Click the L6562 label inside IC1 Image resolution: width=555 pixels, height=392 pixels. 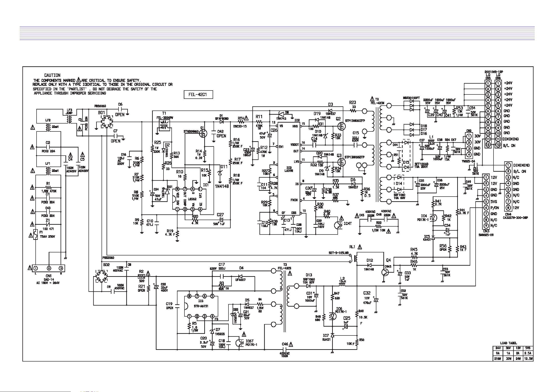click(x=192, y=199)
